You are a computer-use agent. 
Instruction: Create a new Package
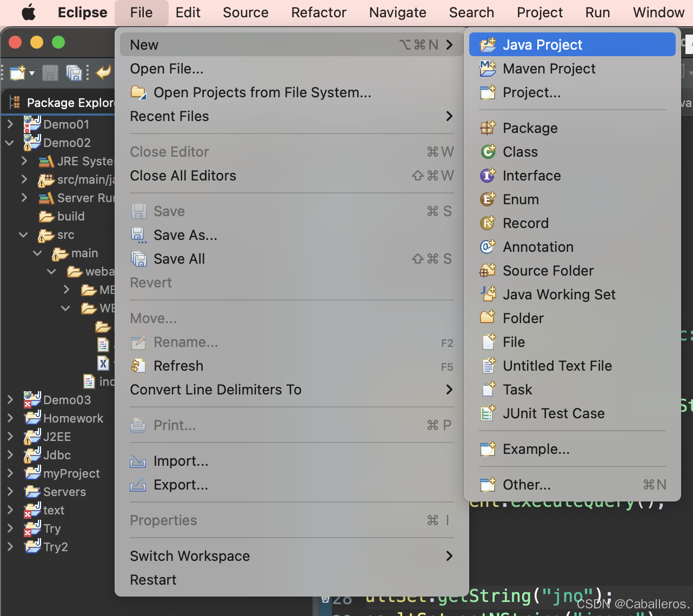coord(530,128)
